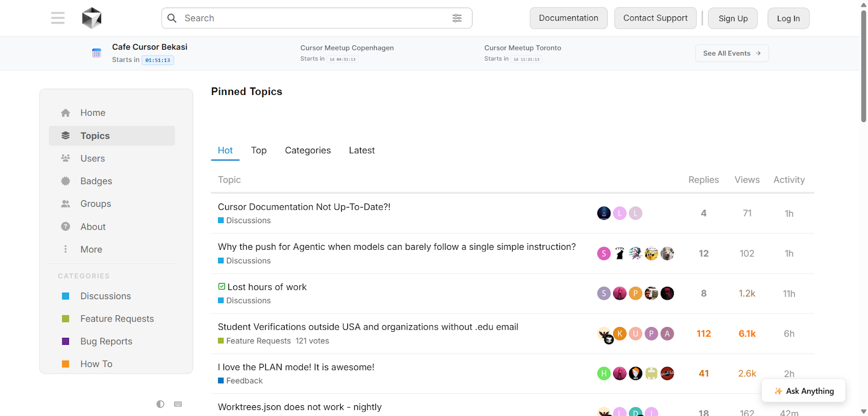This screenshot has width=868, height=416.
Task: Click the Contact Support button
Action: (655, 18)
